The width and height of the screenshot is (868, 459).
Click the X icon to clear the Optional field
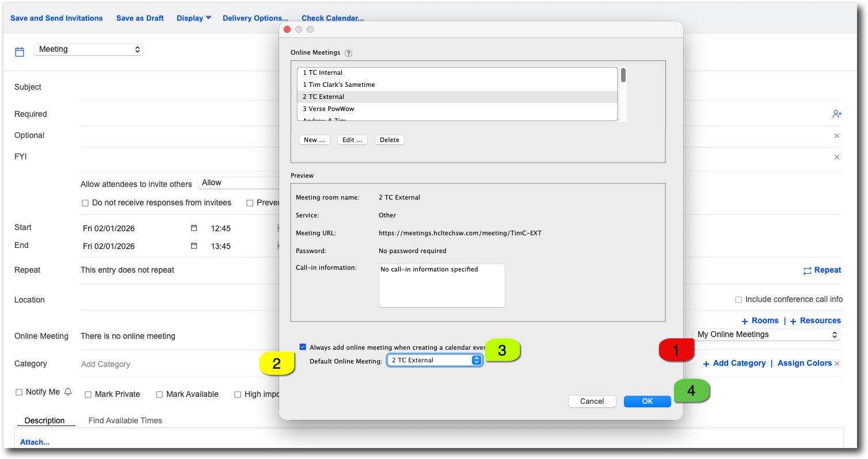pyautogui.click(x=837, y=136)
